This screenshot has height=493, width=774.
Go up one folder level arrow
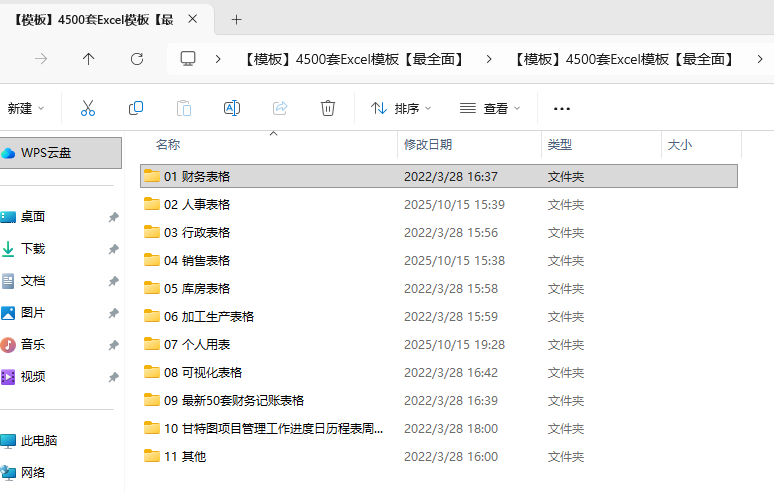pyautogui.click(x=88, y=59)
